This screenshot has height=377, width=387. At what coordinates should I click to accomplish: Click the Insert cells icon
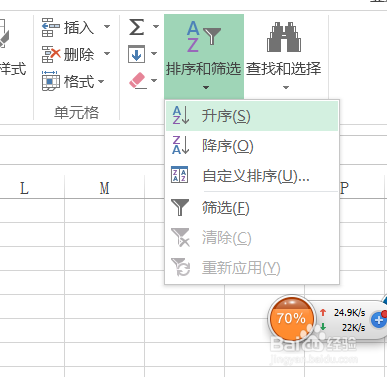click(51, 27)
